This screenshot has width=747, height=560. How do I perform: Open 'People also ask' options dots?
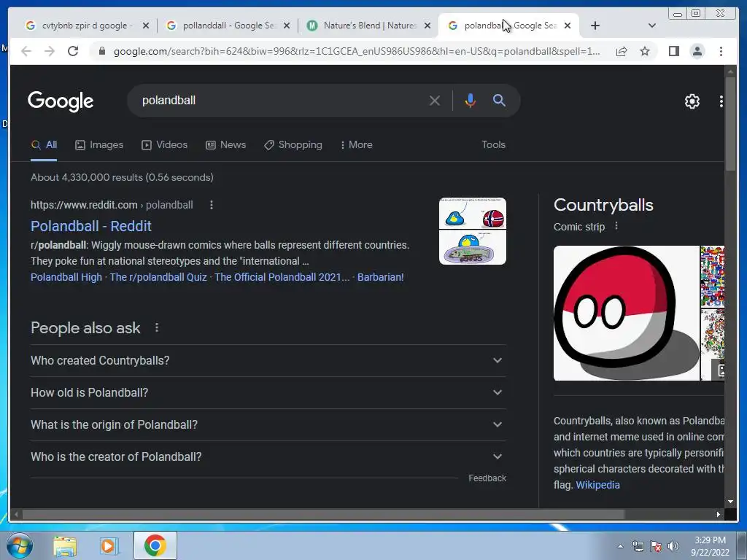tap(157, 327)
